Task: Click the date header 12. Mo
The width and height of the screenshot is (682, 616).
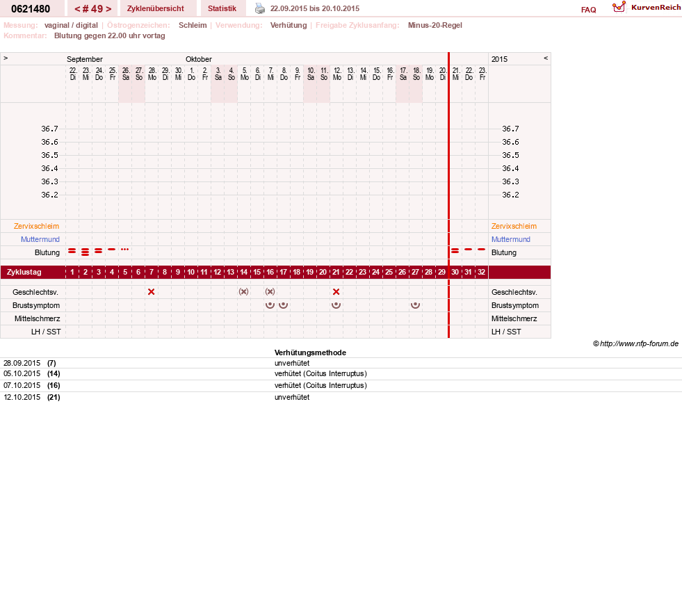Action: coord(337,74)
